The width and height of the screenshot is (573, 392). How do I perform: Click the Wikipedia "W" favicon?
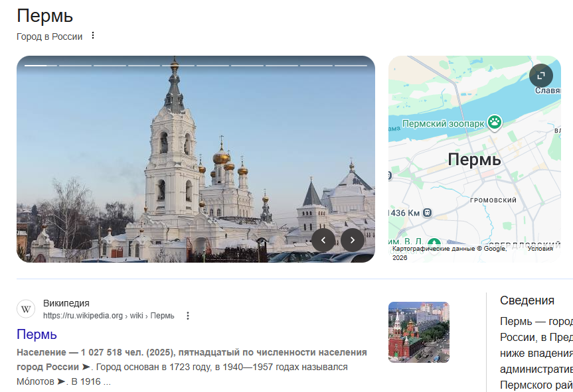click(x=26, y=309)
